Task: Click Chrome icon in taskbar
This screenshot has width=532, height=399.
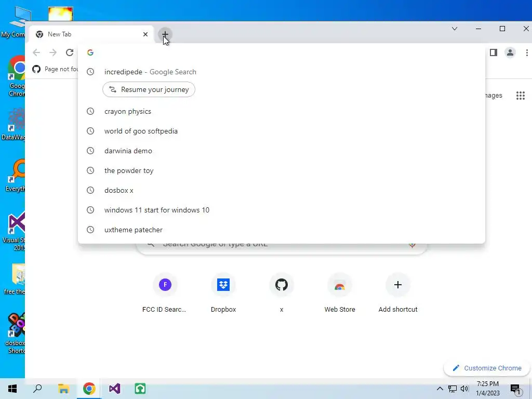Action: pos(89,389)
